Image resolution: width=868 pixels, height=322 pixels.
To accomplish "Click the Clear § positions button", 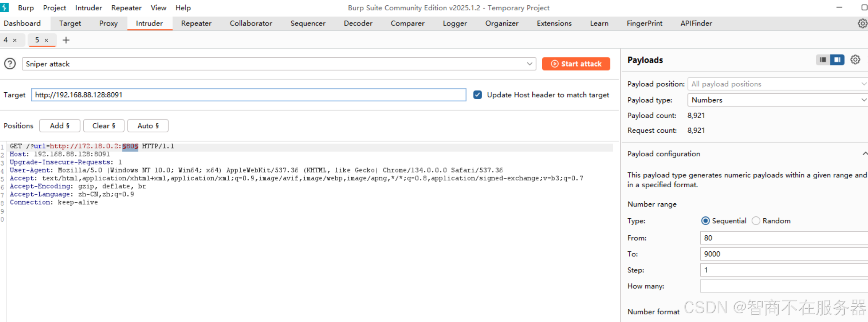I will pos(103,126).
